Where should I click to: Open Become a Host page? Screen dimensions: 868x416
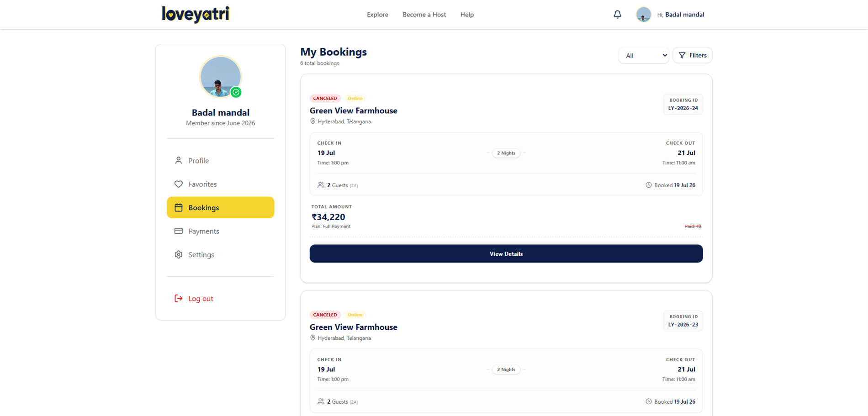tap(424, 15)
